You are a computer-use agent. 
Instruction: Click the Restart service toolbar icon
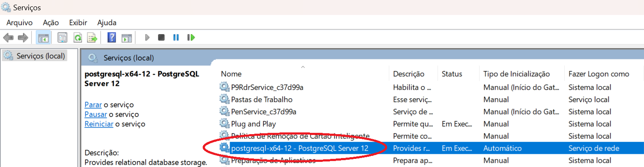[191, 38]
